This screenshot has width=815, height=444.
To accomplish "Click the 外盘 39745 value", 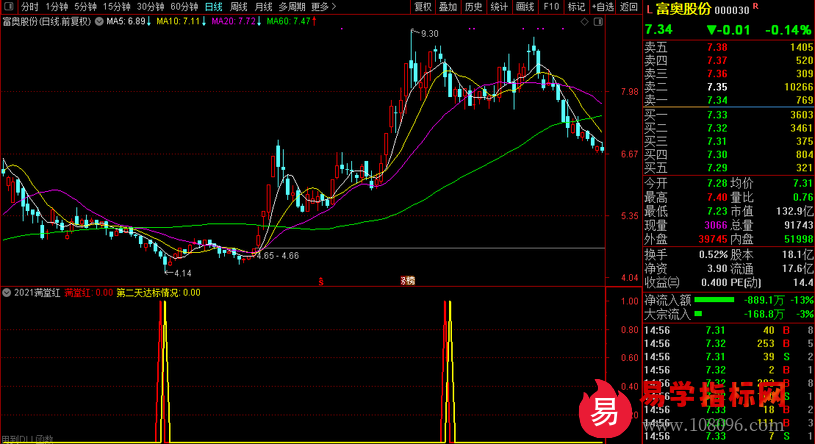I will click(x=713, y=239).
